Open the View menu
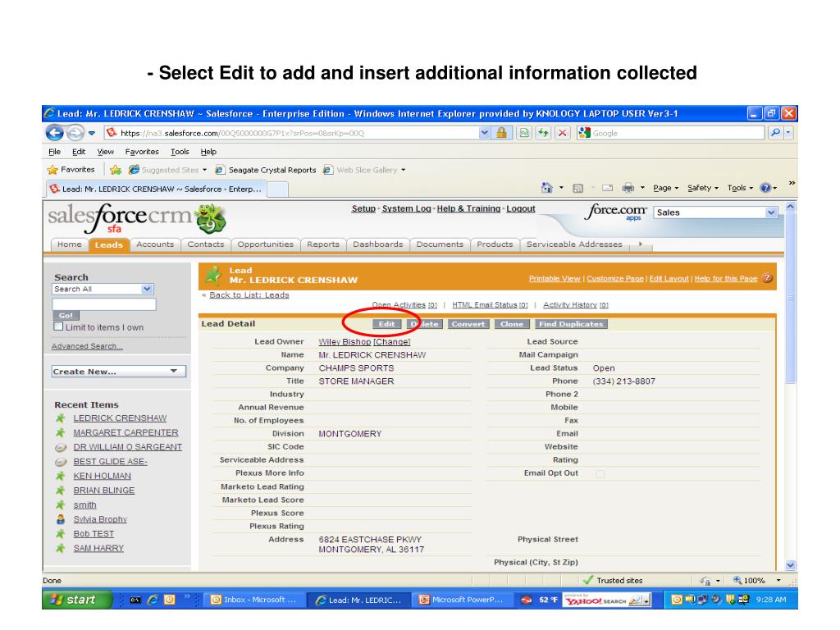This screenshot has width=840, height=630. (x=105, y=152)
